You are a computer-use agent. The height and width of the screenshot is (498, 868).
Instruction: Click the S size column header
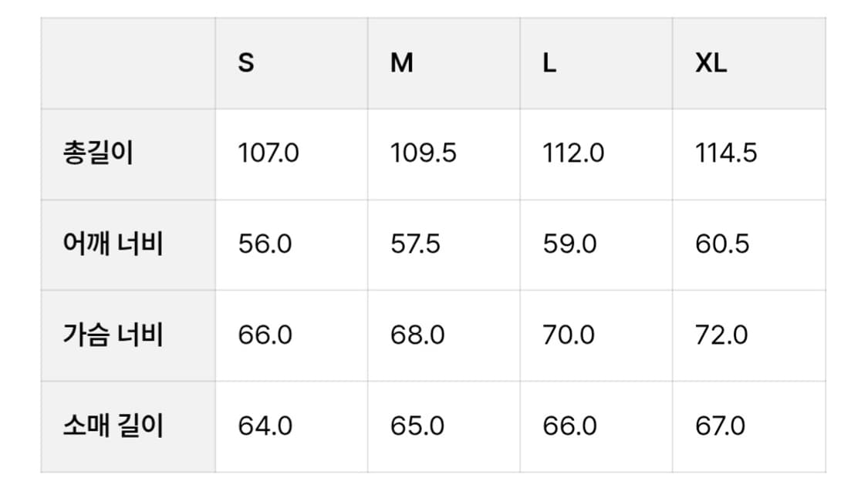246,63
